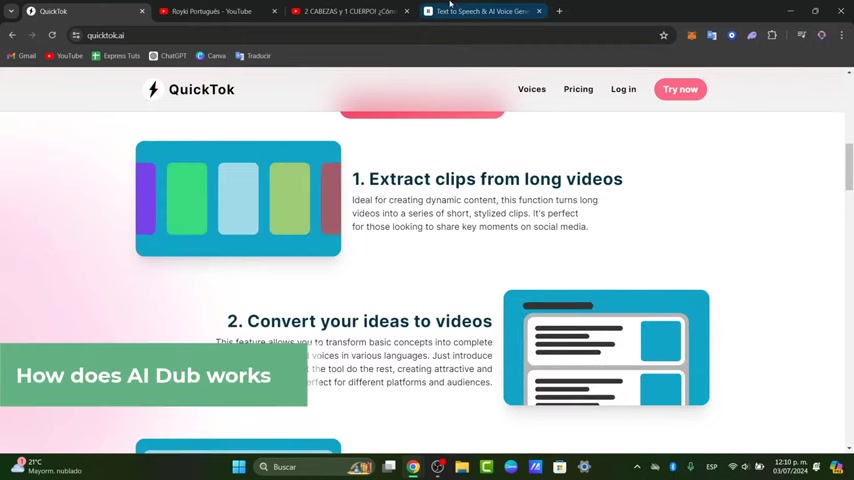Open Gmail bookmark

coord(21,56)
